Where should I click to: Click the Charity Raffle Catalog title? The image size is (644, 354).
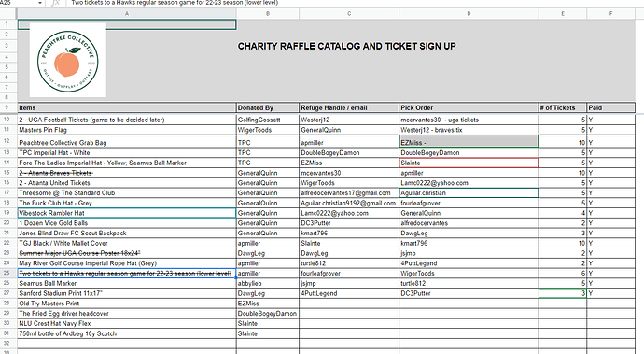point(346,46)
